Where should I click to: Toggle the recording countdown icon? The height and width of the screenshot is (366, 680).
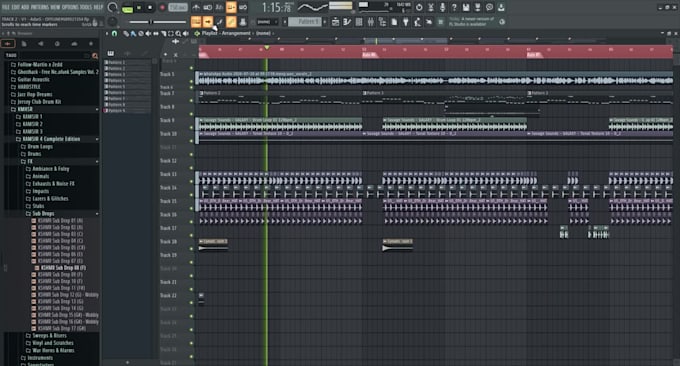[219, 7]
